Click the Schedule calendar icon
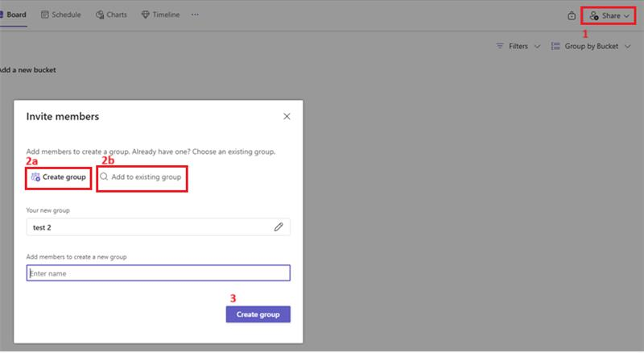 [45, 15]
